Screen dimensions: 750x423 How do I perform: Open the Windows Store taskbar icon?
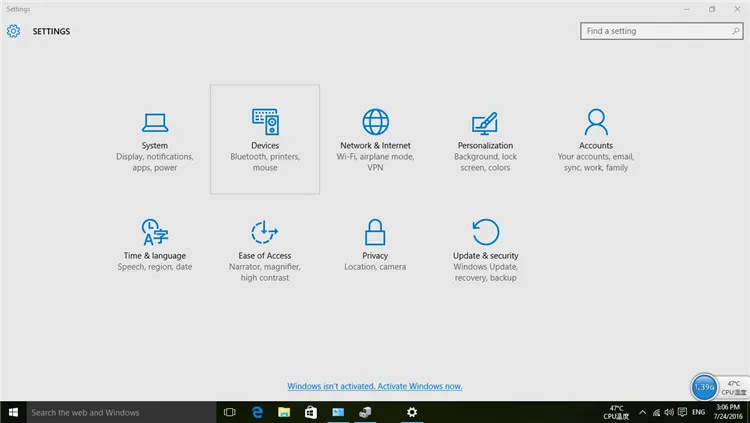click(311, 412)
